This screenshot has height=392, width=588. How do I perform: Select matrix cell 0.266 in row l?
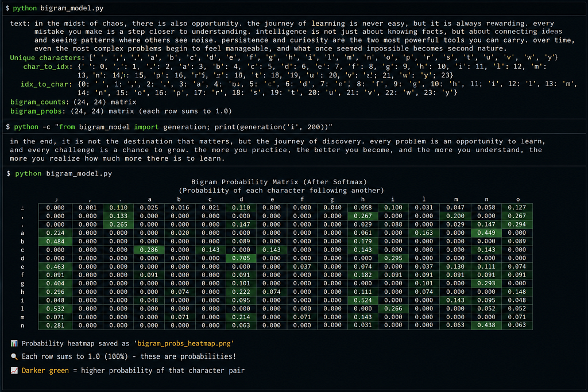point(393,308)
